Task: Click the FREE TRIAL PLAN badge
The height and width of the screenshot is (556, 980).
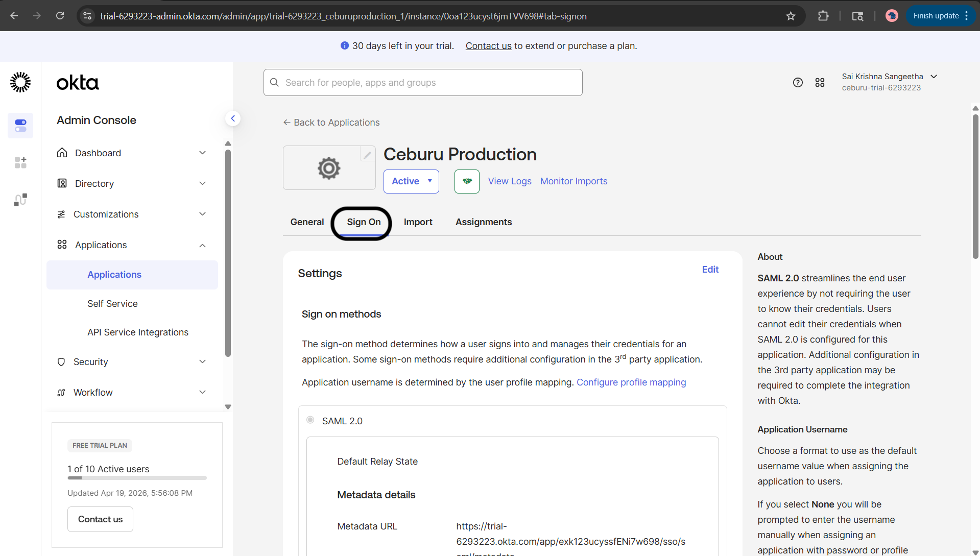Action: click(x=100, y=446)
